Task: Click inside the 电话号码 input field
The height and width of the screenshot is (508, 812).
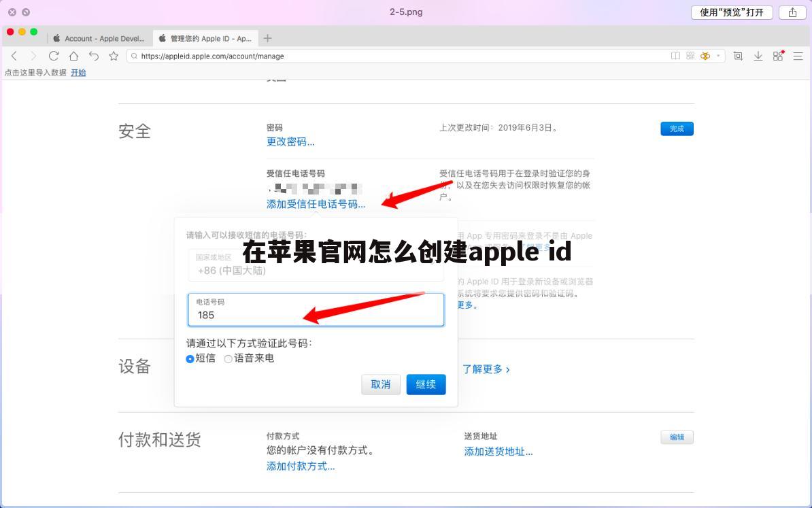Action: coord(316,315)
